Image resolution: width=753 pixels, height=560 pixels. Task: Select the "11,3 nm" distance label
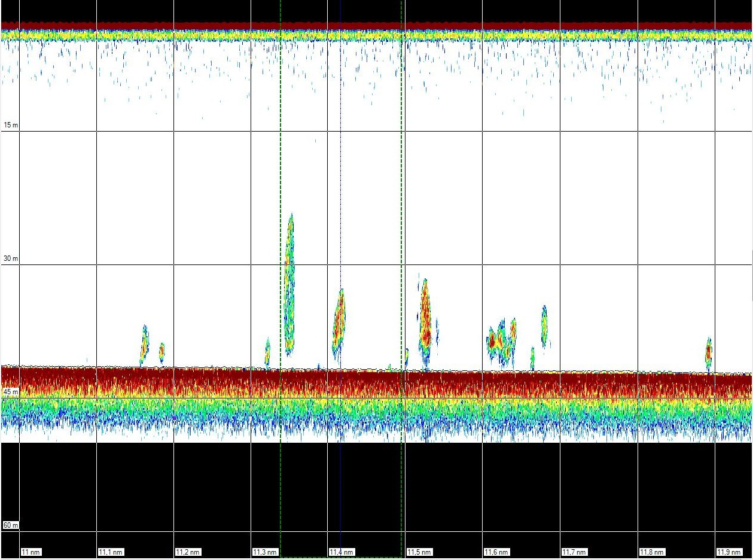click(265, 552)
